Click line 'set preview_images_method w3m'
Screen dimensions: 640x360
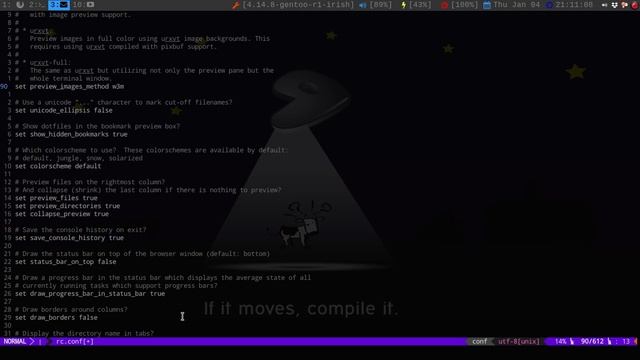(x=69, y=87)
